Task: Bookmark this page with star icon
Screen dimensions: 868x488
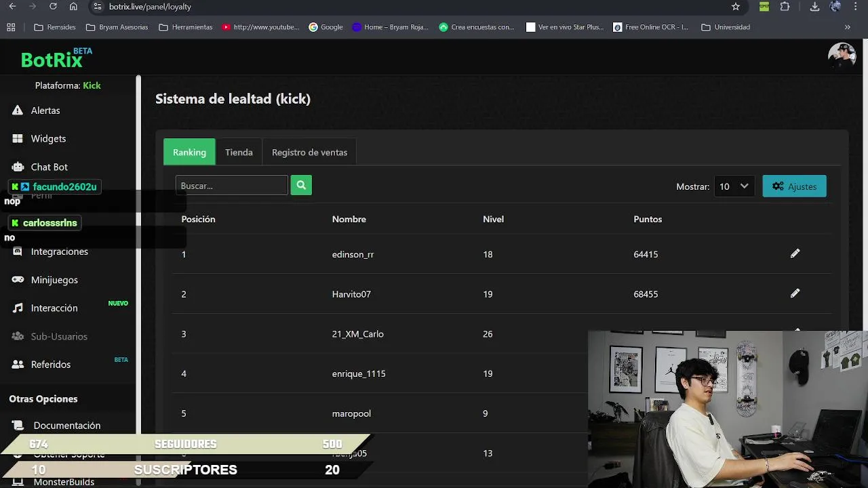Action: click(736, 7)
